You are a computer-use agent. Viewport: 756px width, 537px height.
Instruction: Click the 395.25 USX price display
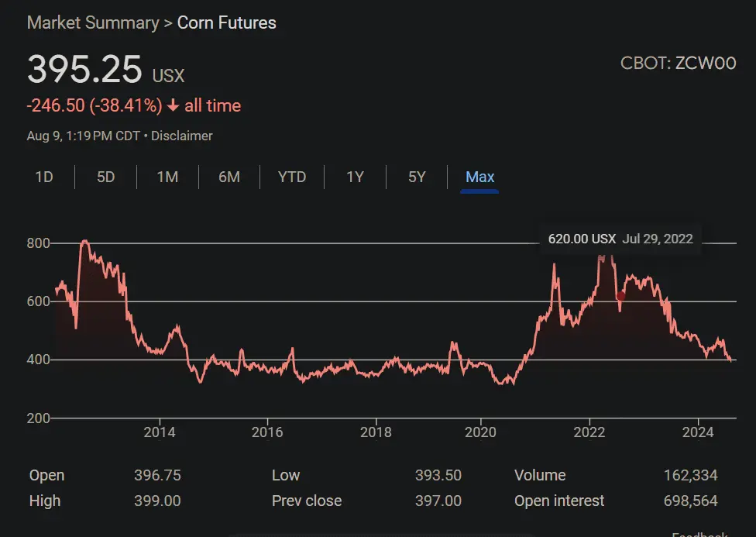pyautogui.click(x=84, y=69)
